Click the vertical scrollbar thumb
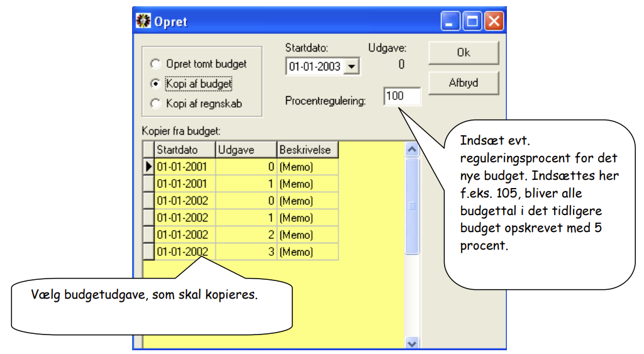644x354 pixels. [412, 206]
